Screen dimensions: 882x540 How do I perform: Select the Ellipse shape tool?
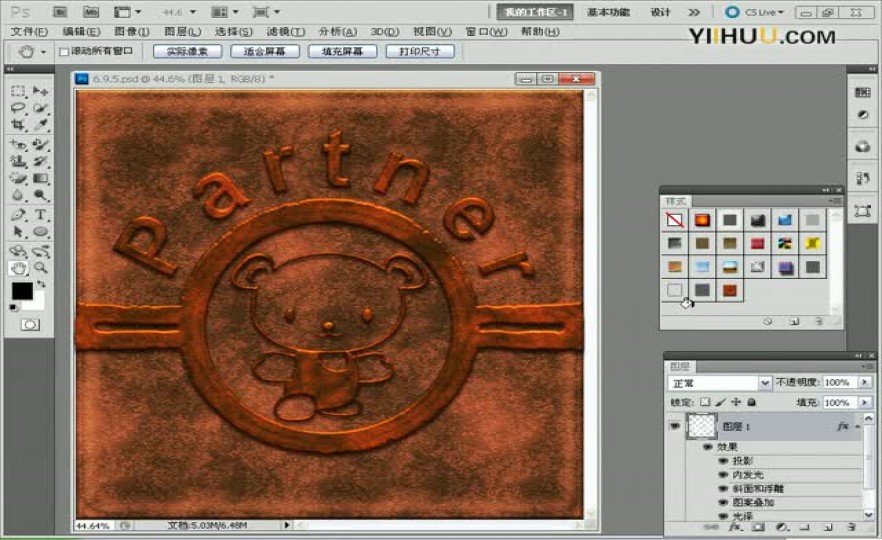(40, 232)
